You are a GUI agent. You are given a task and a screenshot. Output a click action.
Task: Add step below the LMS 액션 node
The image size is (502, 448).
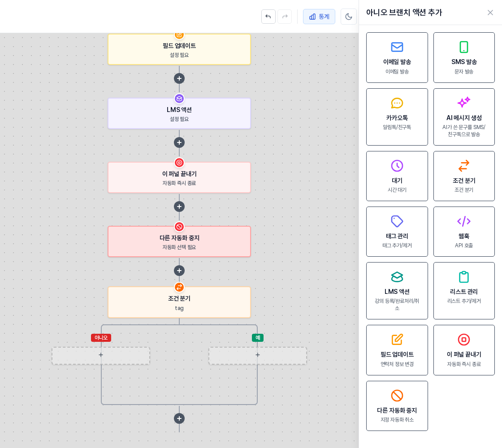pyautogui.click(x=179, y=142)
